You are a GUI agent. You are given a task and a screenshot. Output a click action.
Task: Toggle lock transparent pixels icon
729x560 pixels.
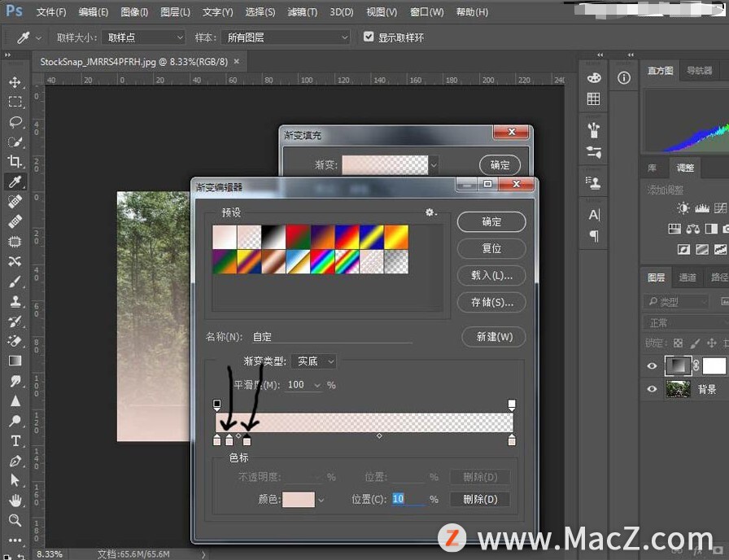(679, 343)
